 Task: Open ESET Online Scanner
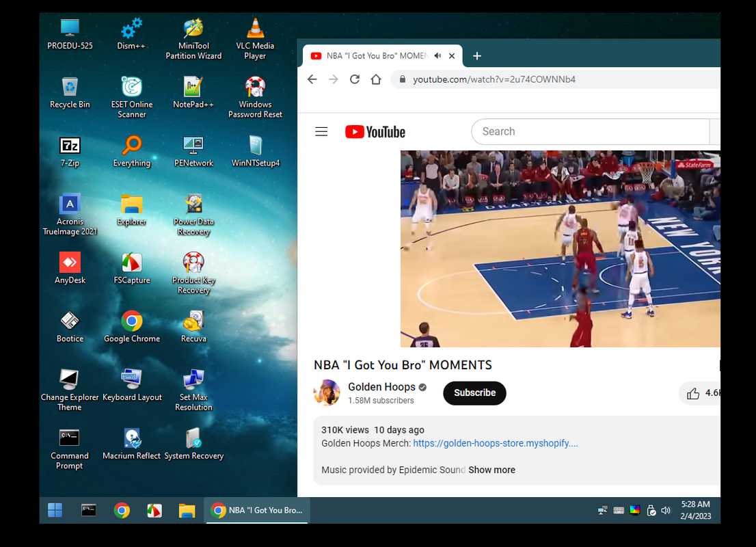tap(132, 97)
